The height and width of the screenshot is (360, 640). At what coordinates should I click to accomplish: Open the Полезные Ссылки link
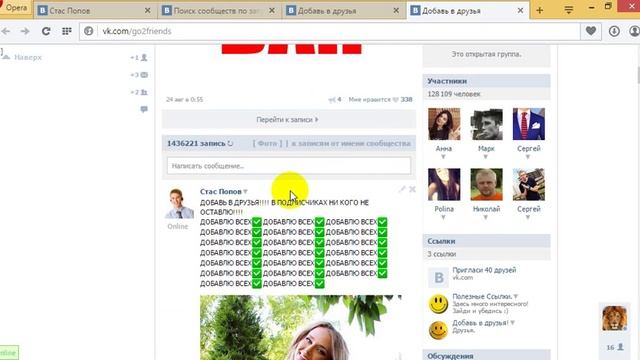pos(482,296)
